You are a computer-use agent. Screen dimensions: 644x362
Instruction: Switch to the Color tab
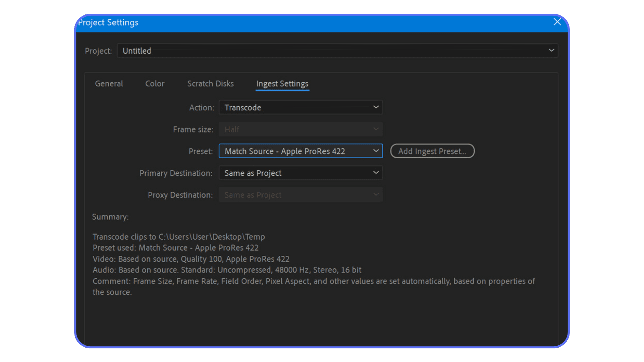click(x=155, y=83)
